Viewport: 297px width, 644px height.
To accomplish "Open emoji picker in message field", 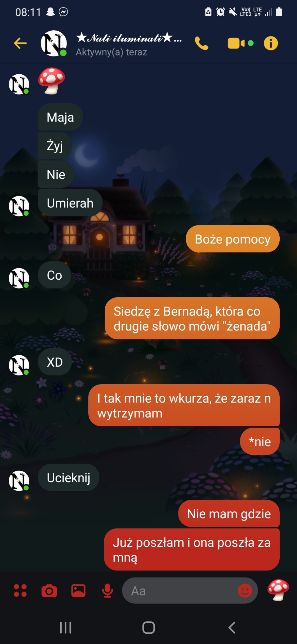I will coord(245,591).
